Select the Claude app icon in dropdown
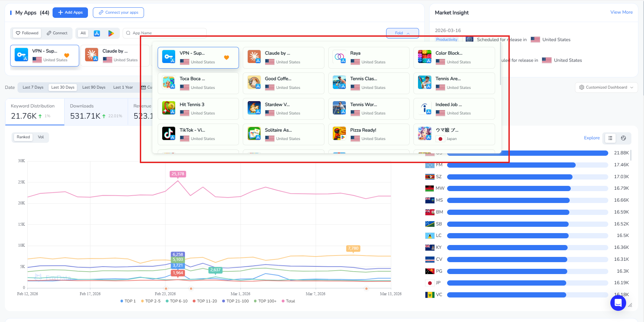644x322 pixels. tap(254, 57)
